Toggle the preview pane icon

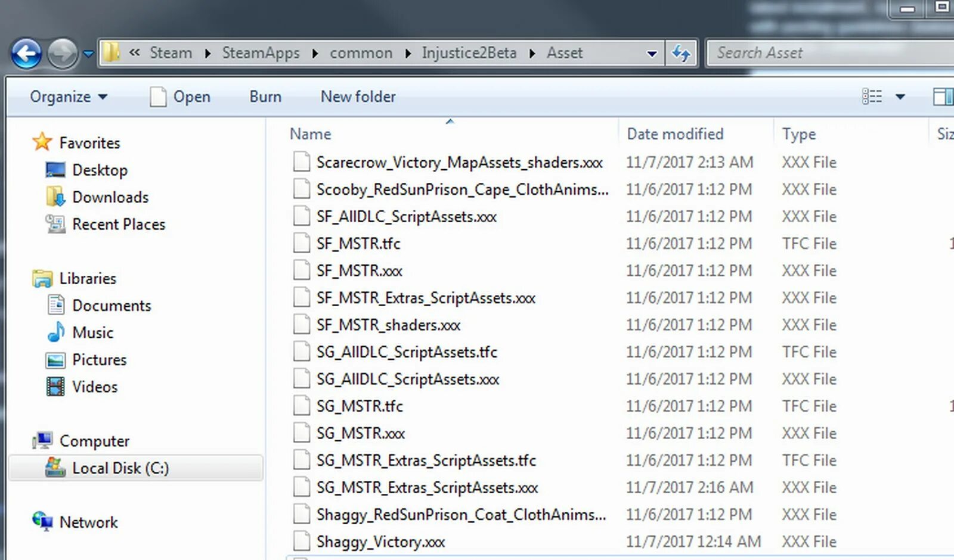(943, 97)
